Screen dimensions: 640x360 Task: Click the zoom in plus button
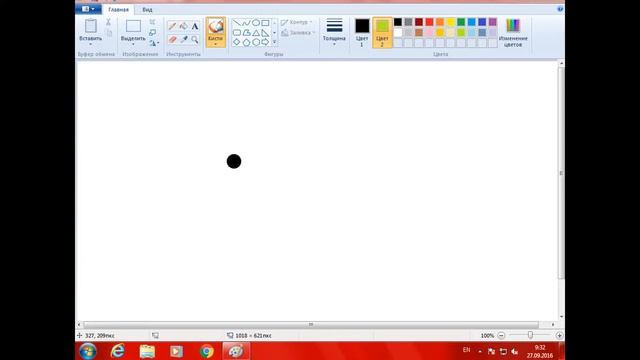[x=559, y=336]
